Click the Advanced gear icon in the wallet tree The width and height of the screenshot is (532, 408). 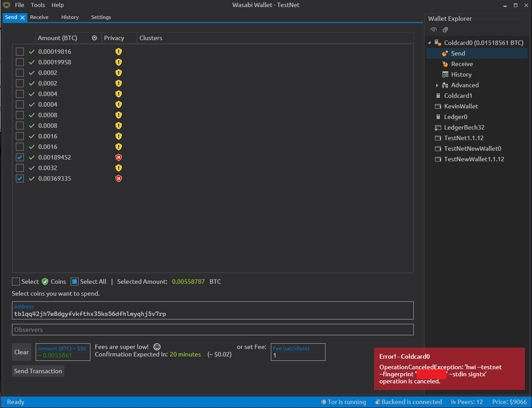tap(445, 85)
